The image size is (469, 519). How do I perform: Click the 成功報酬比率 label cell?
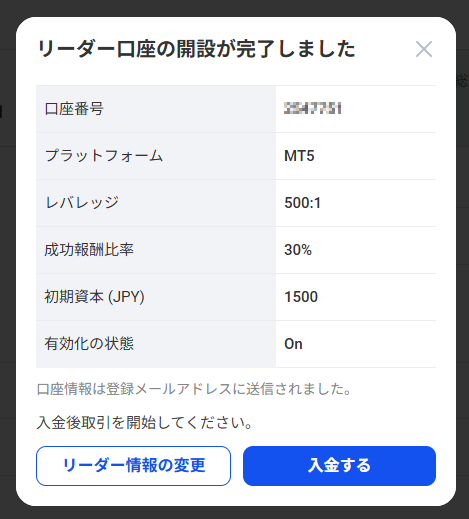(156, 250)
